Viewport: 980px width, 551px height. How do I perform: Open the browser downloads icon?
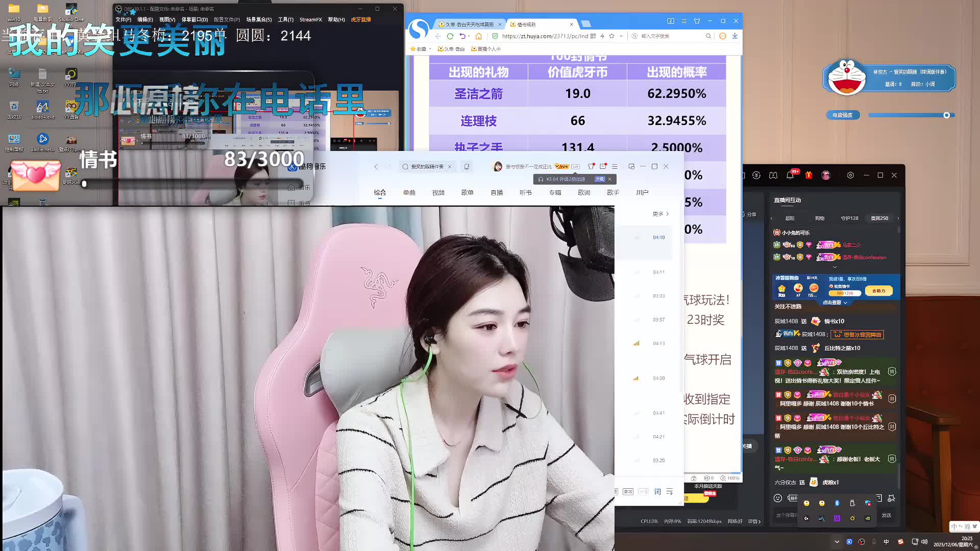(x=734, y=36)
